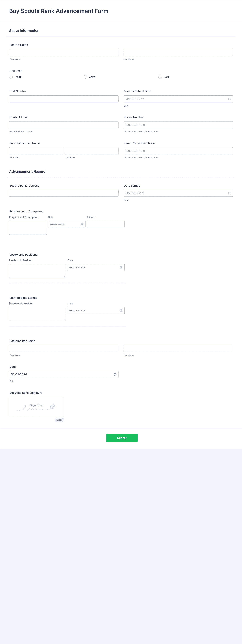Click the Unit Number input field
Screen dimensions: 242x644
click(64, 99)
